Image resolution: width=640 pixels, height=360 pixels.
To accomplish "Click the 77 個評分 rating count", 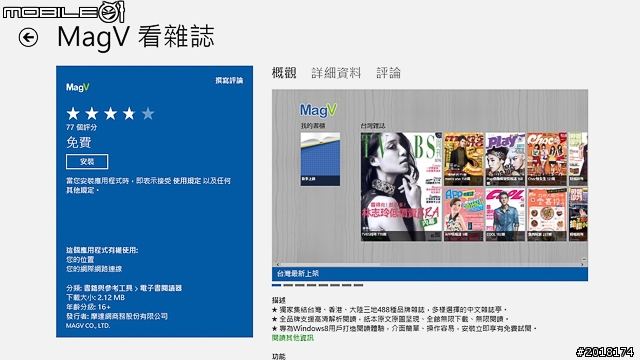I will point(82,127).
